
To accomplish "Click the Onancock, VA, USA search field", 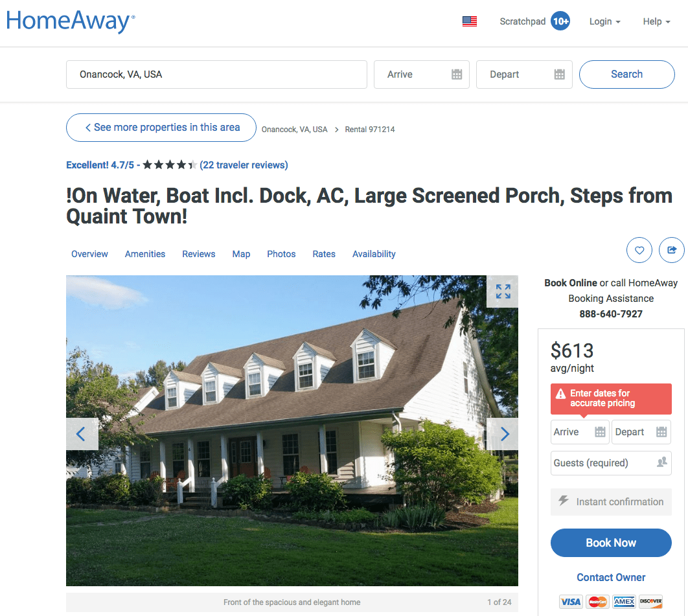I will tap(216, 74).
